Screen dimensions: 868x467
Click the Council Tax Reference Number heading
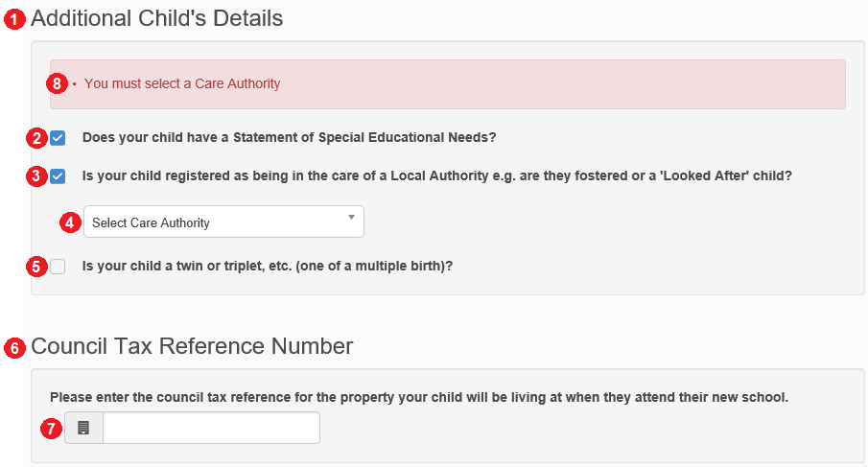click(x=192, y=346)
